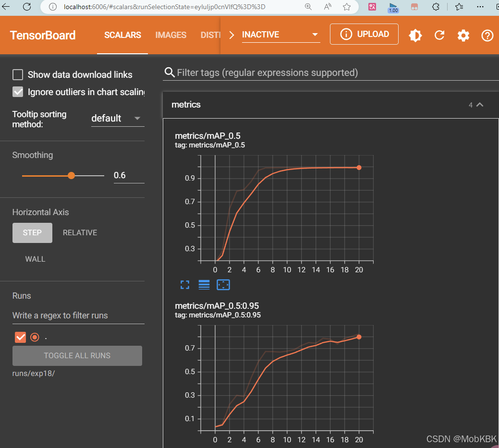499x448 pixels.
Task: Open the INACTIVE plugins dropdown
Action: click(280, 35)
